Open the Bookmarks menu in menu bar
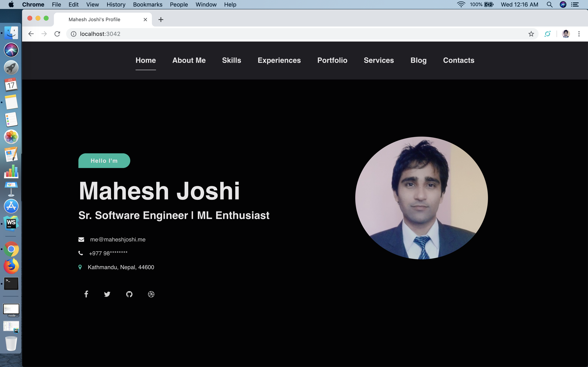The image size is (588, 367). (x=147, y=5)
